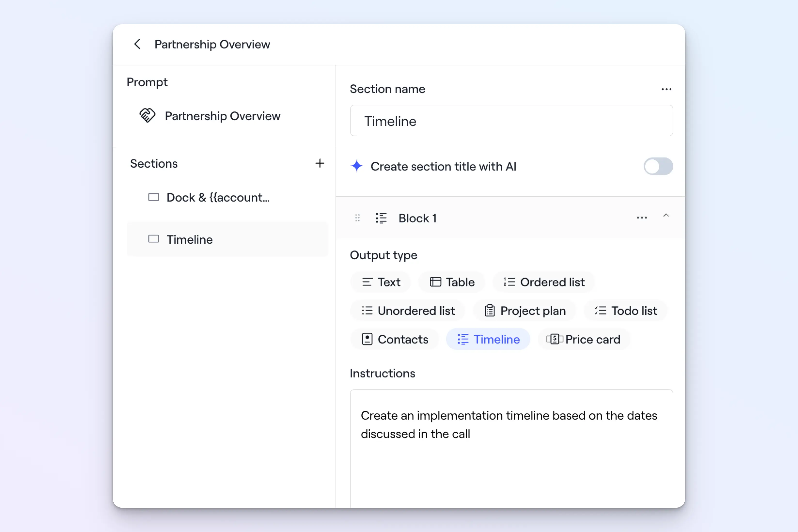The height and width of the screenshot is (532, 798).
Task: Open the Section name three-dot menu
Action: tap(666, 89)
